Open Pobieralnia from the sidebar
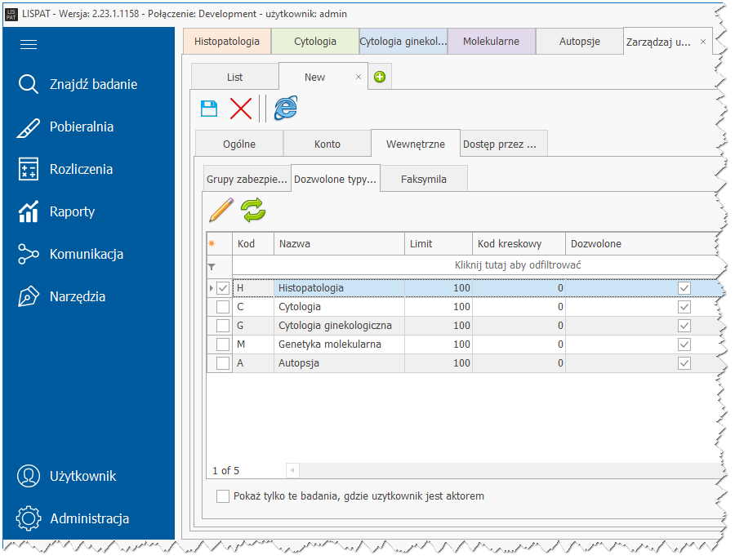The width and height of the screenshot is (735, 560). [80, 127]
